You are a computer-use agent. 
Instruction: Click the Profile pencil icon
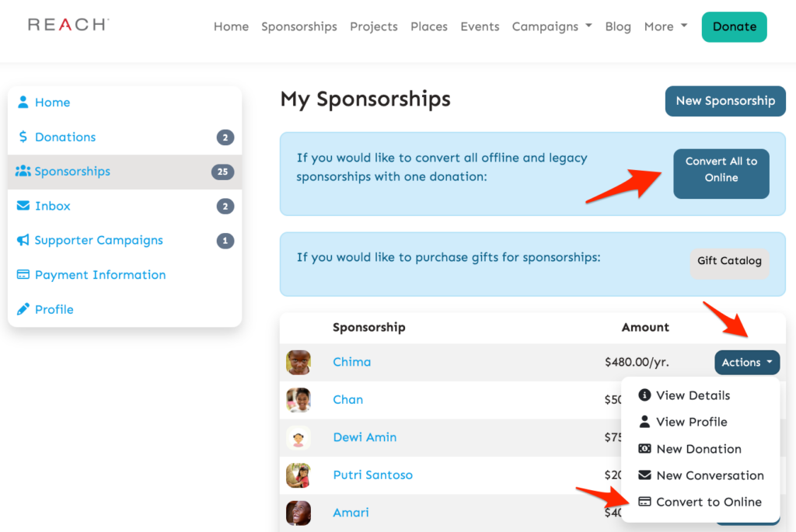(23, 309)
